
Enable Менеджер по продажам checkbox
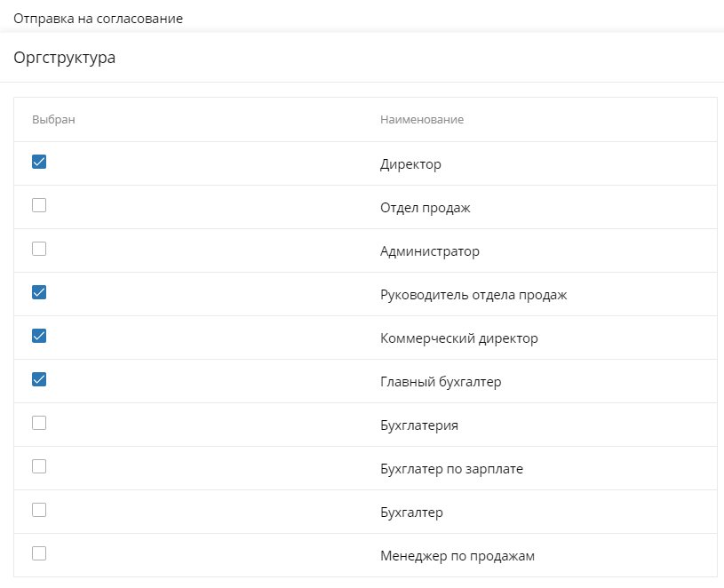tap(39, 553)
